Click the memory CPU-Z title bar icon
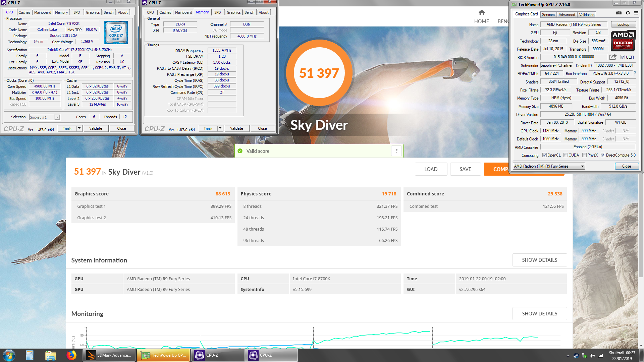 [145, 3]
